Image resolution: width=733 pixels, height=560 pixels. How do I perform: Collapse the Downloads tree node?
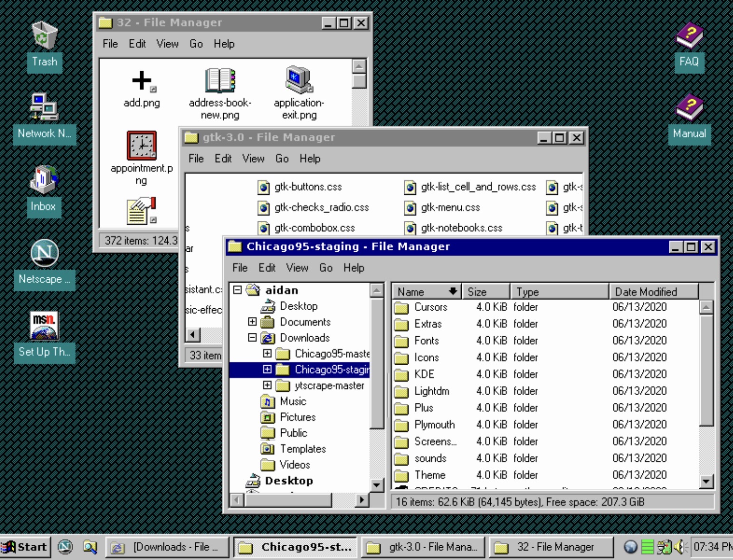pyautogui.click(x=252, y=338)
